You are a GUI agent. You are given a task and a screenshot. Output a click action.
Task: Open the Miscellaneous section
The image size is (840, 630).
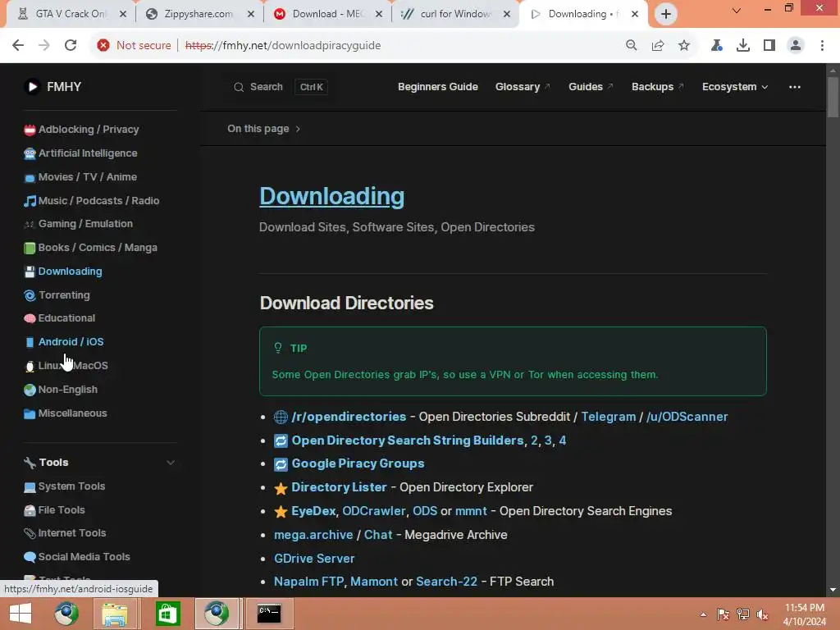click(66, 413)
